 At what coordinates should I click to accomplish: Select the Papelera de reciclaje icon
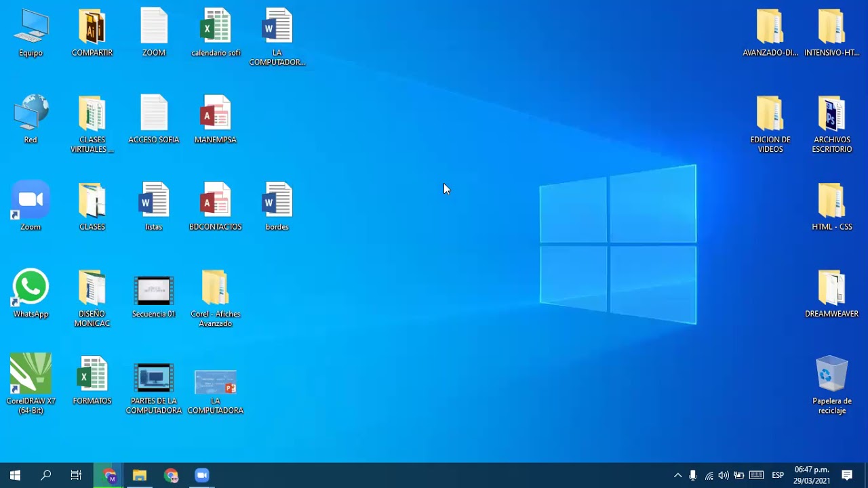pos(832,385)
